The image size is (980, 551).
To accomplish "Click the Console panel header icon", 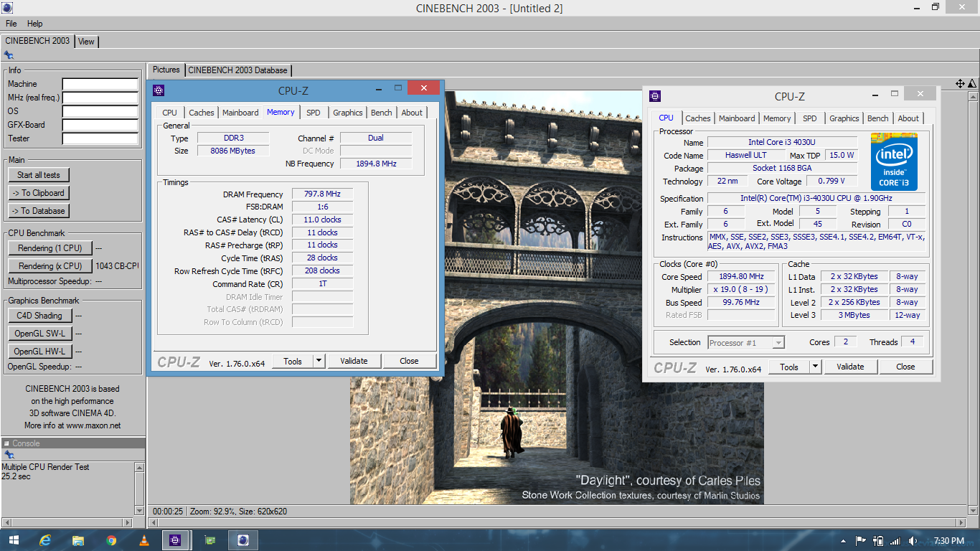I will pos(7,443).
